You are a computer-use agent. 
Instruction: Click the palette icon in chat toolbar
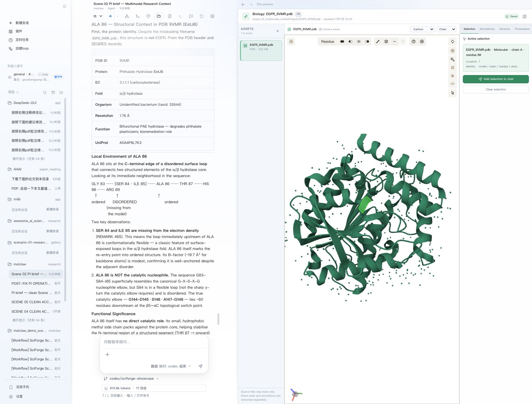coord(148,16)
